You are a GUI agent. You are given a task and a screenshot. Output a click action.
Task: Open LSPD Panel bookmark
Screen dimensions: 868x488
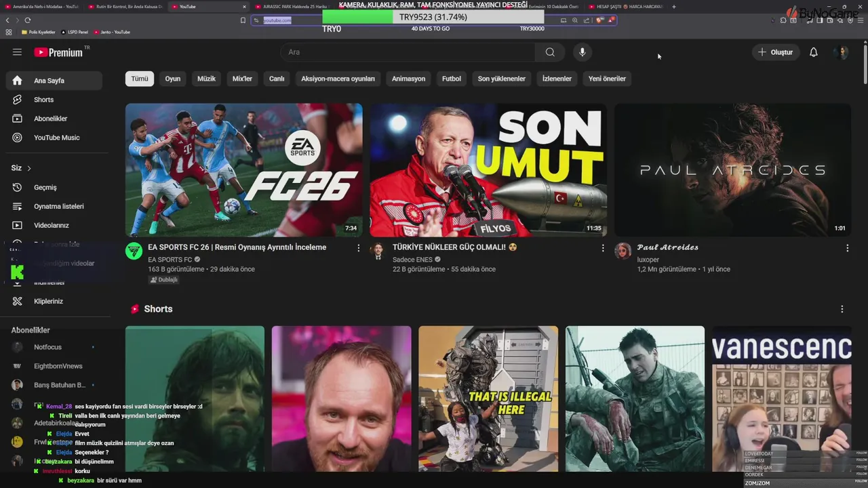[x=75, y=32]
